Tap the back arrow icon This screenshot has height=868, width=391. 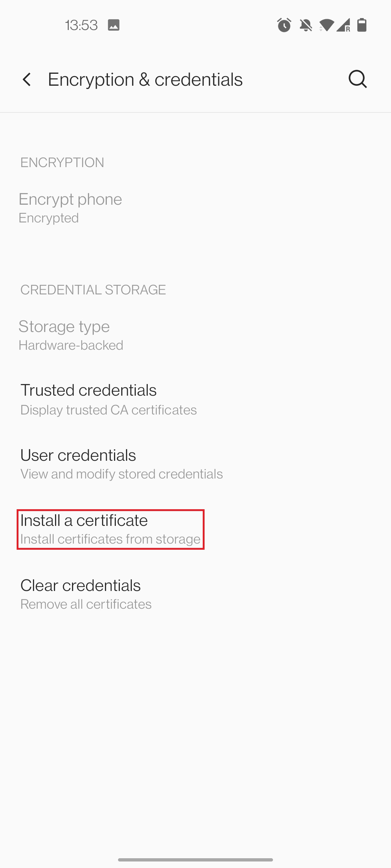coord(27,80)
